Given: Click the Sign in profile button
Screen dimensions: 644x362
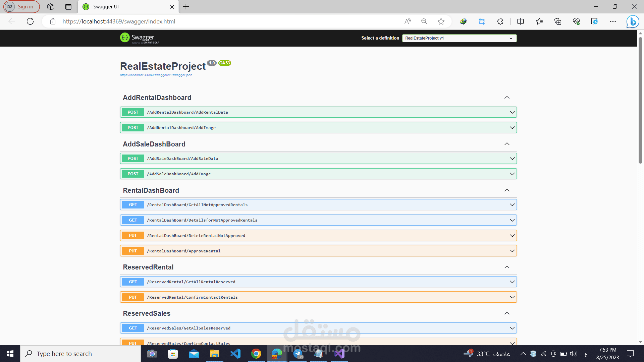Looking at the screenshot, I should click(22, 7).
